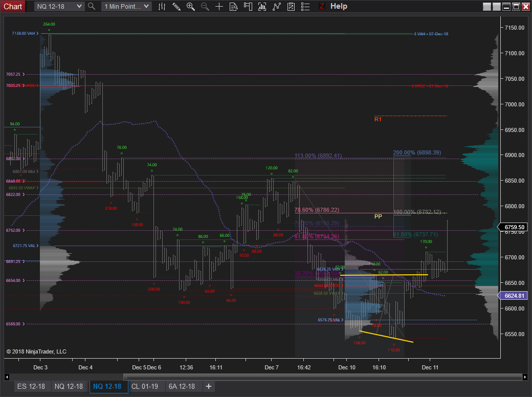Click the red Z icon
The image size is (532, 397).
pos(322,6)
